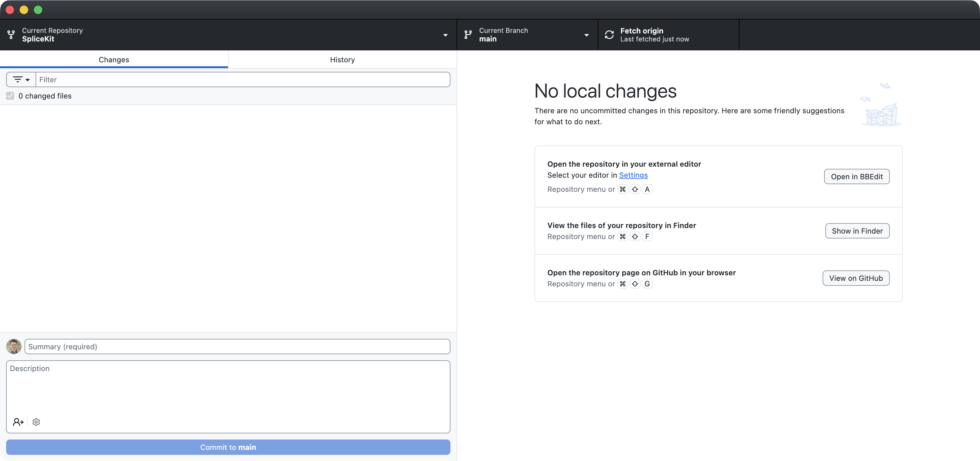Click the filter options icon
The image size is (980, 461).
click(17, 79)
